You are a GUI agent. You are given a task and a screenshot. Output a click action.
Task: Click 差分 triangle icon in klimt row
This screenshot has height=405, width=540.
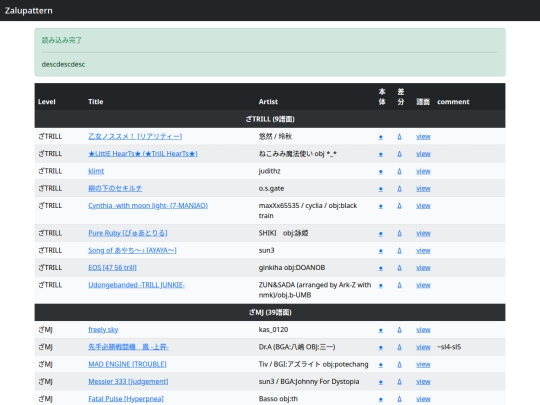[x=399, y=171]
